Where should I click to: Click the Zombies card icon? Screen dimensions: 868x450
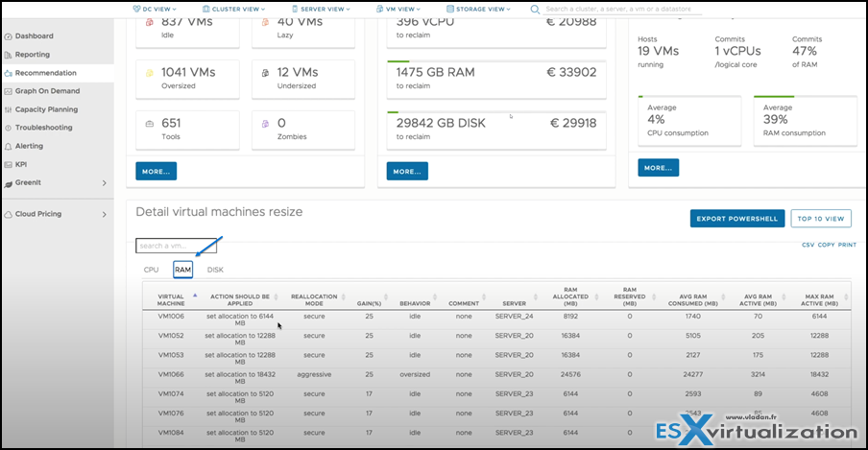(x=265, y=124)
